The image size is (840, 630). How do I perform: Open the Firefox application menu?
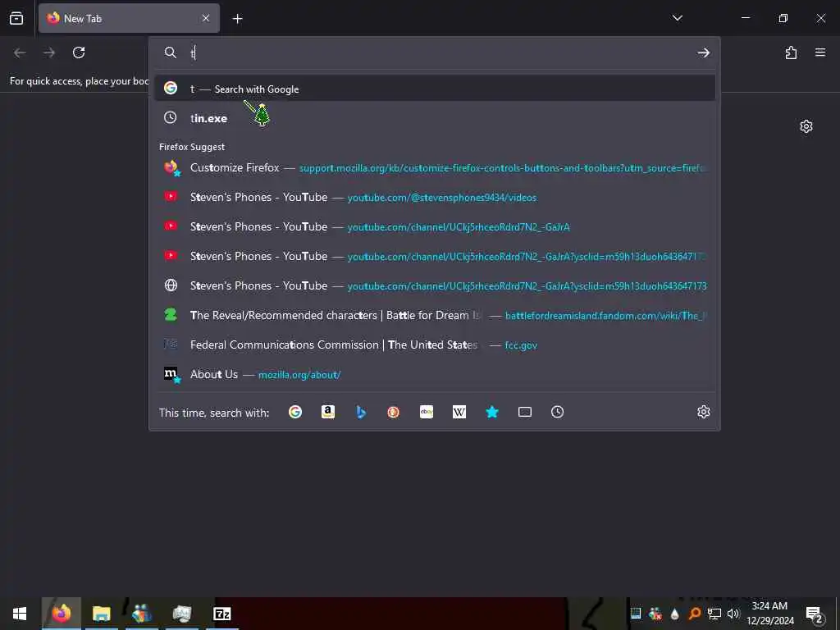pos(820,52)
